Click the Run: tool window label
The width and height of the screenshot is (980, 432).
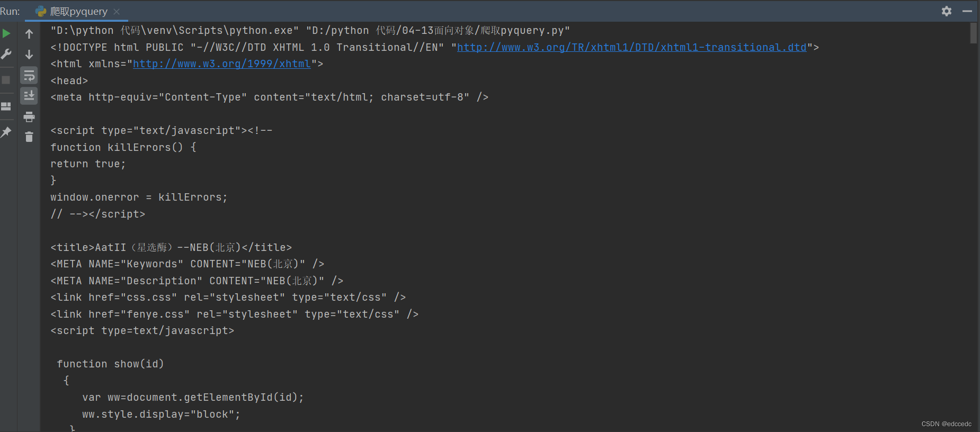pos(11,11)
